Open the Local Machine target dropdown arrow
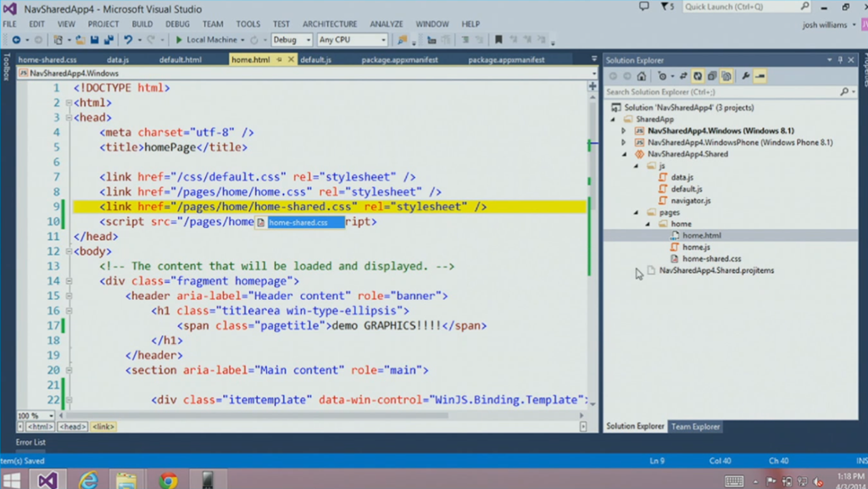Viewport: 868px width, 489px height. pyautogui.click(x=242, y=40)
